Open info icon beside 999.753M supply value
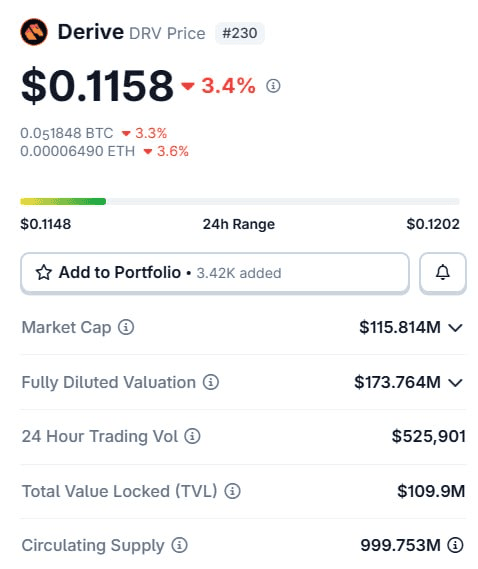The width and height of the screenshot is (478, 569). (x=455, y=545)
